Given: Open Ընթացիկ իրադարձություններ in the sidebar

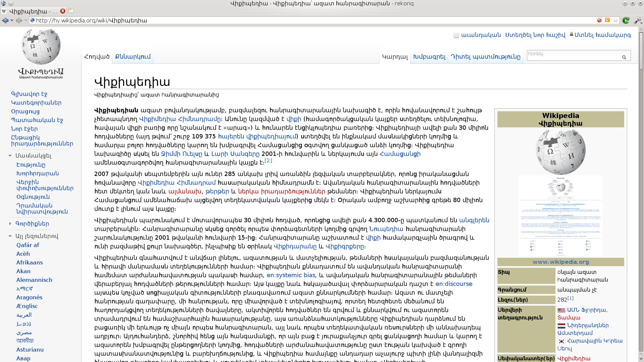Looking at the screenshot, I should [x=42, y=140].
